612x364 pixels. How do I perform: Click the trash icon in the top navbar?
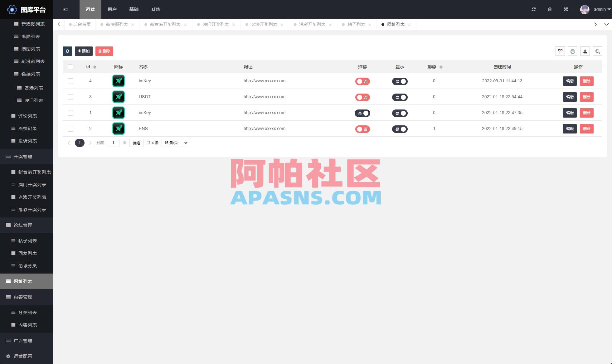click(x=550, y=9)
